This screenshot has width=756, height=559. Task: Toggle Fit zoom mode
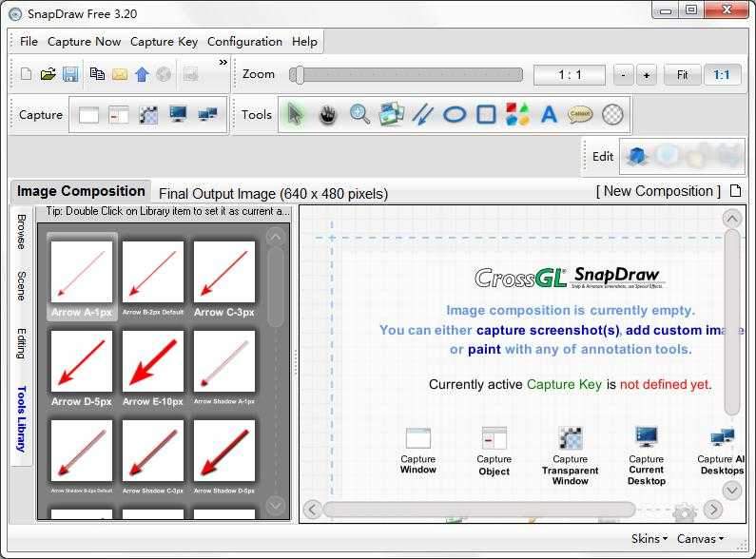tap(682, 74)
